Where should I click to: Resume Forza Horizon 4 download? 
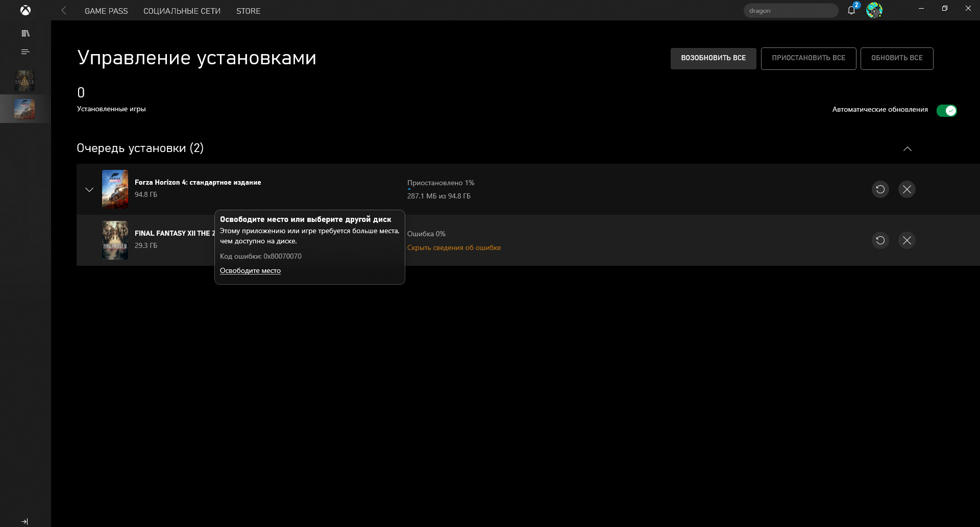click(880, 189)
